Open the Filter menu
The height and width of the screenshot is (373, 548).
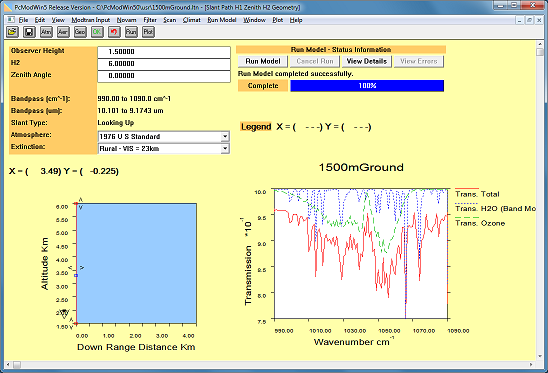pyautogui.click(x=150, y=20)
